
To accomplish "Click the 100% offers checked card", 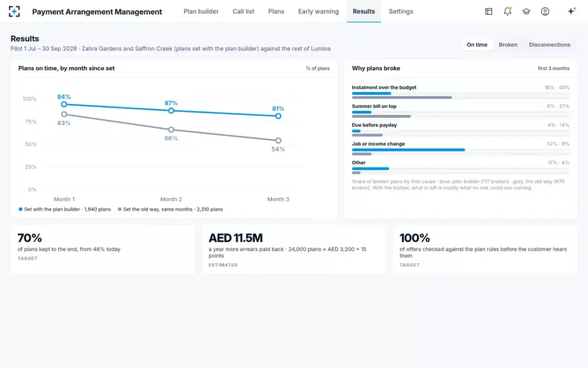I will pos(485,249).
